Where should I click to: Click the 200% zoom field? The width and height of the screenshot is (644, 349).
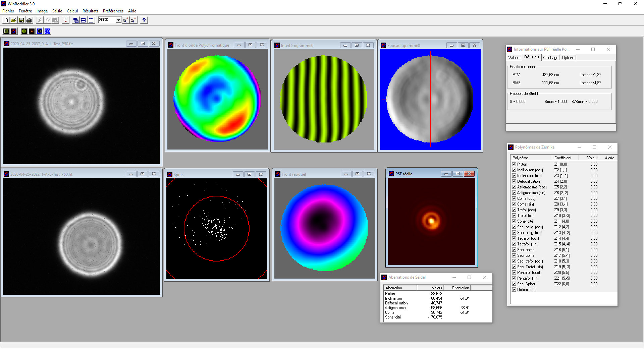107,20
